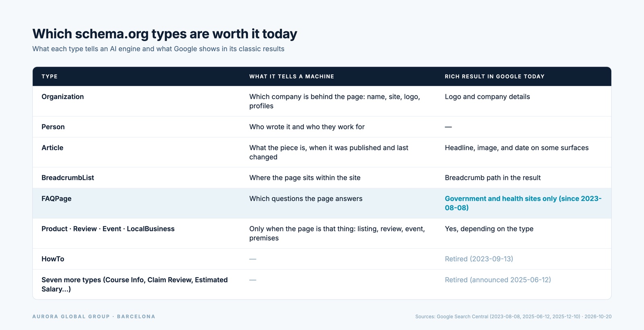This screenshot has height=330, width=644.
Task: Click 'Which company is behind the page' description
Action: (334, 101)
